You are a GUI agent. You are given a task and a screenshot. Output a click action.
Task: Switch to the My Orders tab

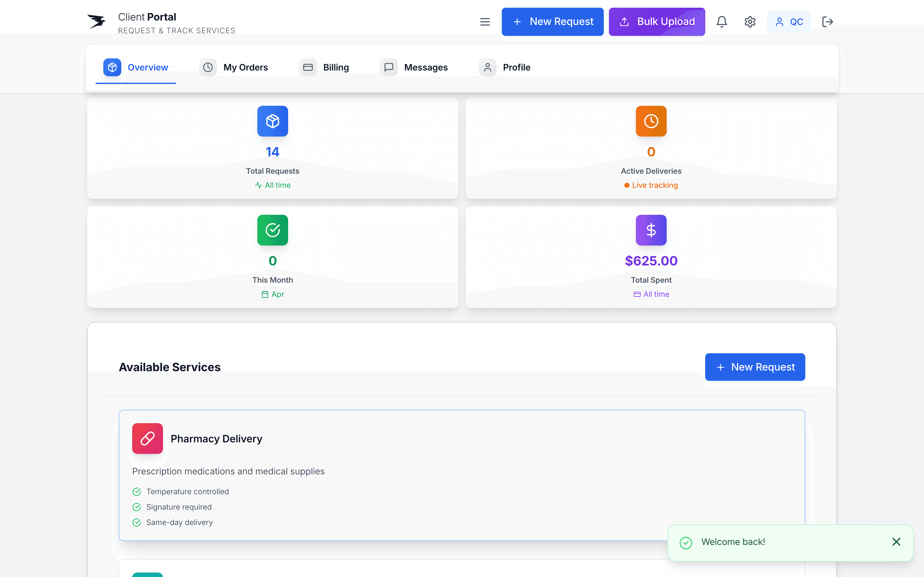[x=246, y=67]
